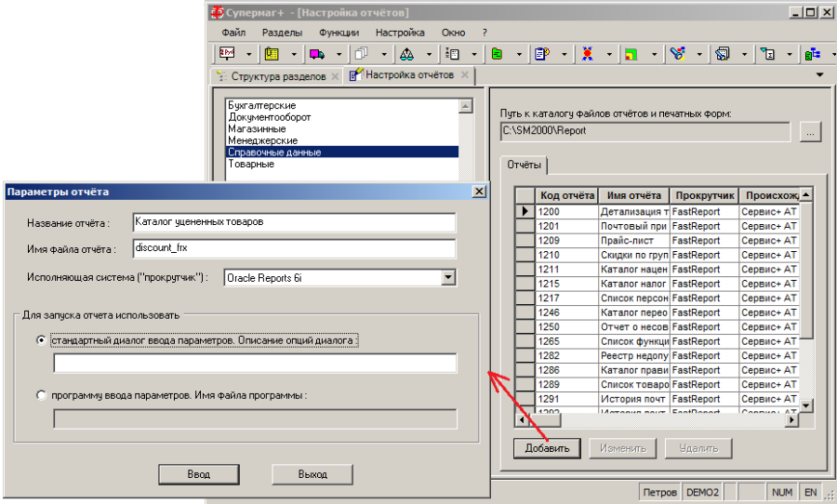
Task: Click the Имя файла отчёта input field
Action: [294, 248]
